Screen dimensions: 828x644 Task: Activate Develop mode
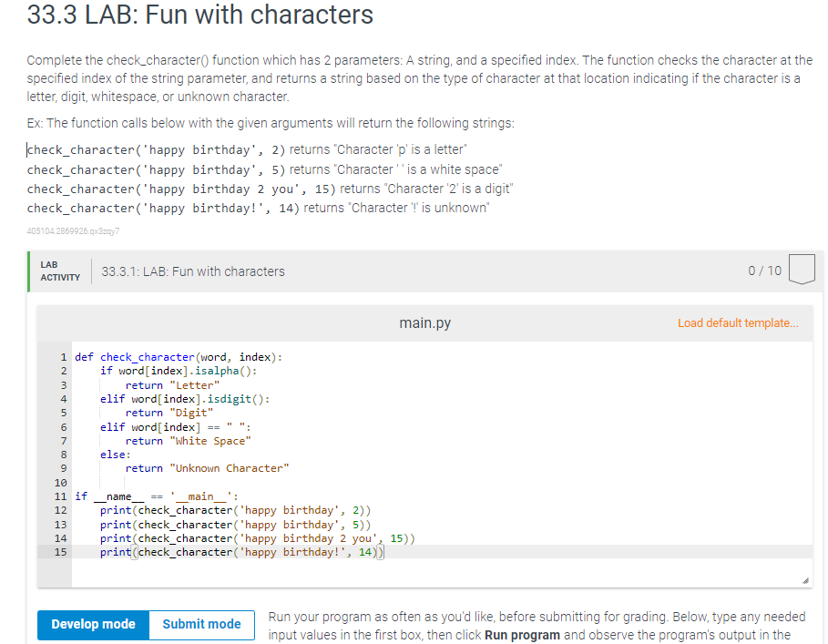92,624
